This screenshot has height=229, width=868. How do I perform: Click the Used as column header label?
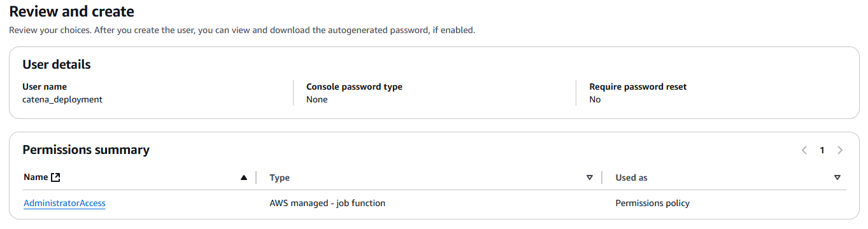click(631, 178)
